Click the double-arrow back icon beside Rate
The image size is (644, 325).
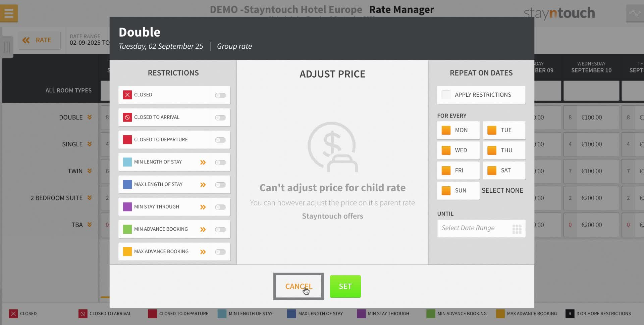[x=26, y=40]
